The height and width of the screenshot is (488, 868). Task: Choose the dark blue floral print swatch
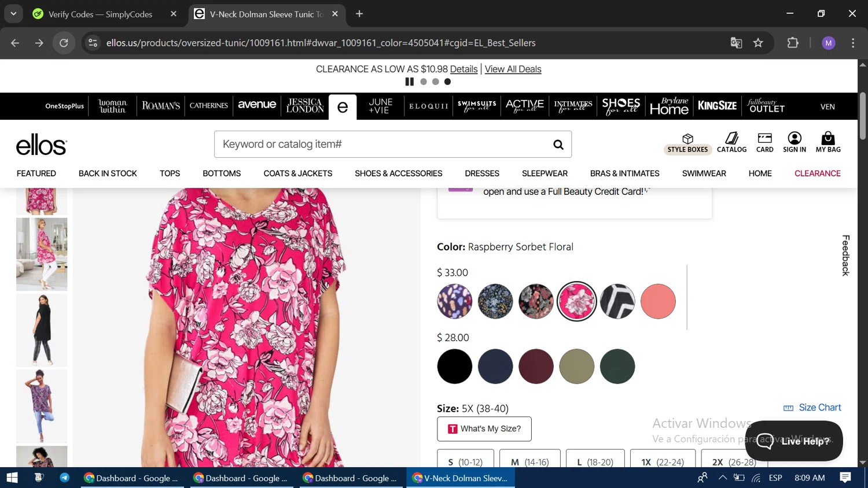pos(495,301)
